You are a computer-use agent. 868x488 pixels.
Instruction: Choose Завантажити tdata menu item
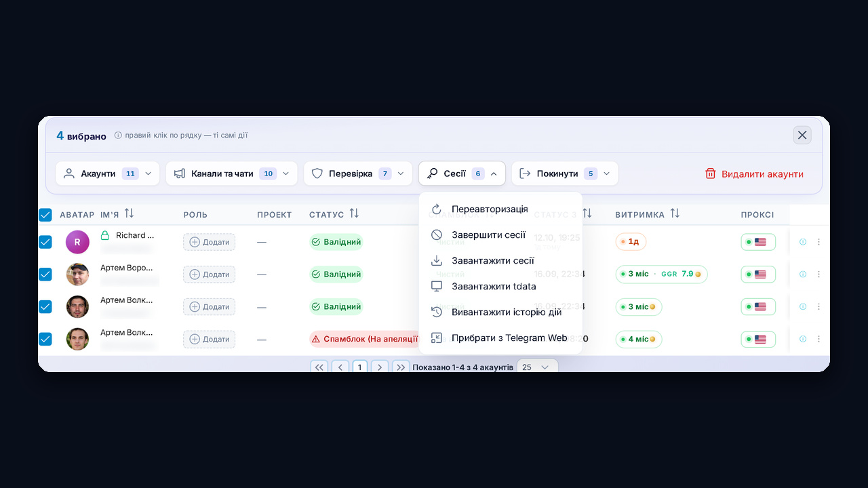coord(500,286)
